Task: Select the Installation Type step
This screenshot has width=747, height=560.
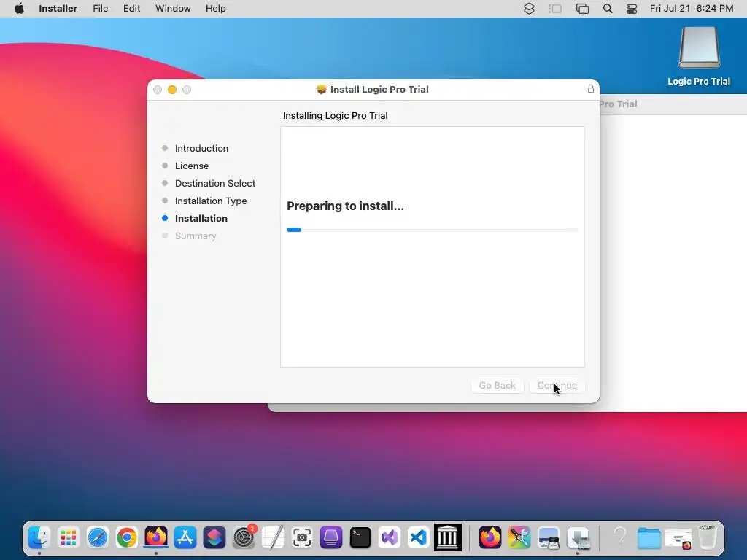Action: (211, 201)
